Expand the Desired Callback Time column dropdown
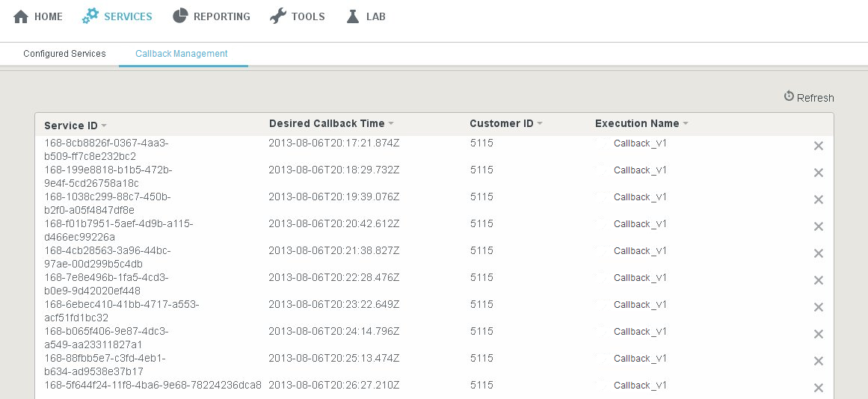 pos(391,124)
